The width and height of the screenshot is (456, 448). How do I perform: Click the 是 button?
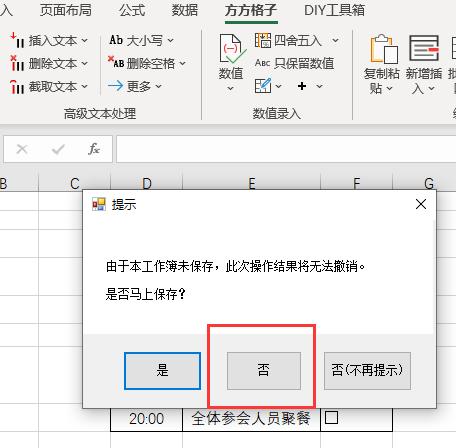[162, 371]
